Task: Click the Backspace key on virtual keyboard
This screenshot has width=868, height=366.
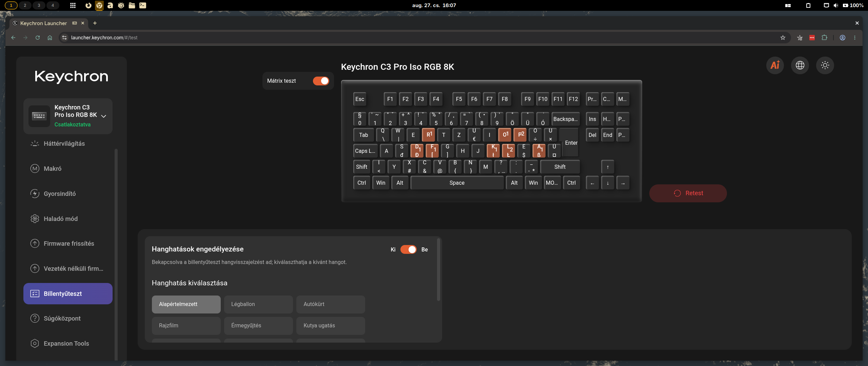Action: click(x=566, y=119)
